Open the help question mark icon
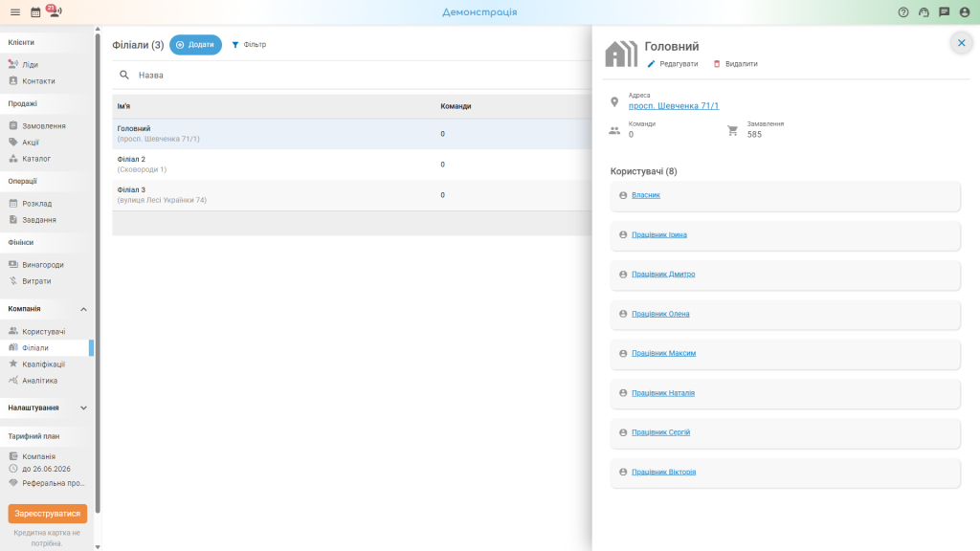The image size is (980, 551). pos(903,11)
